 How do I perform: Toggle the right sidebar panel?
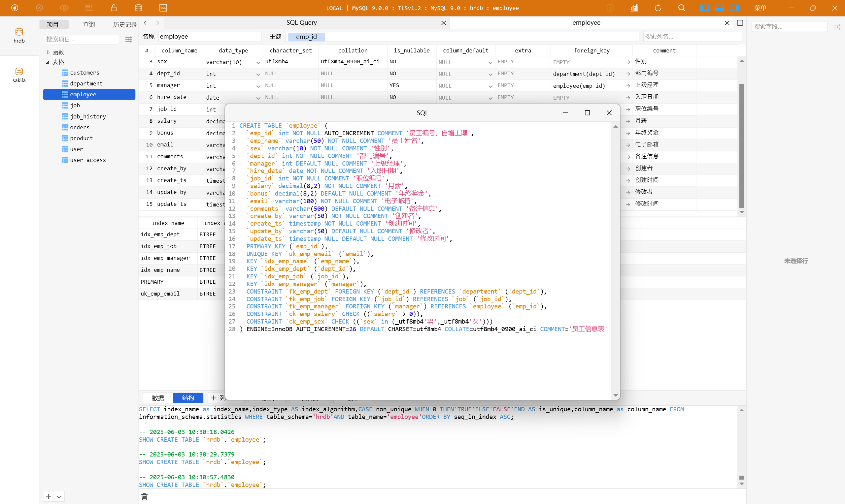click(x=734, y=8)
